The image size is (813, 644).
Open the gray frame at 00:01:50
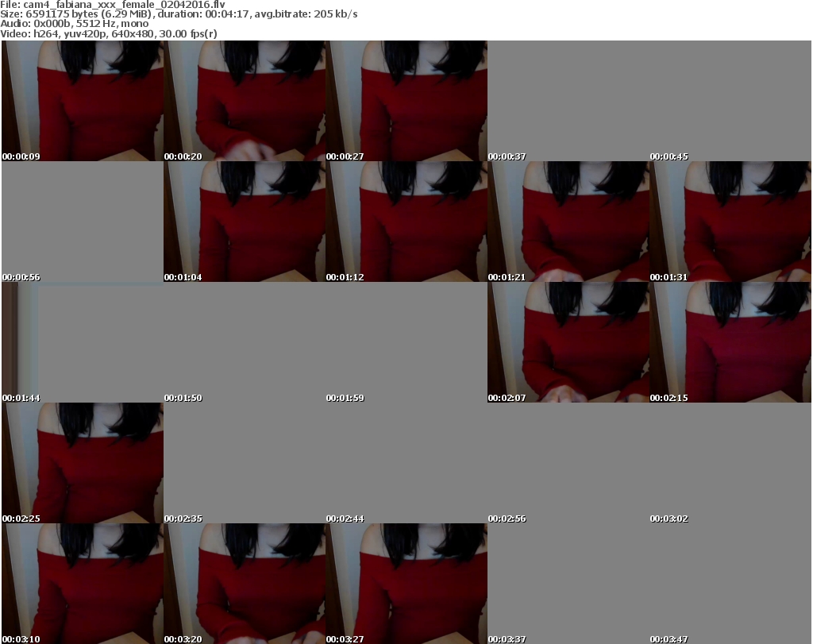tap(245, 342)
